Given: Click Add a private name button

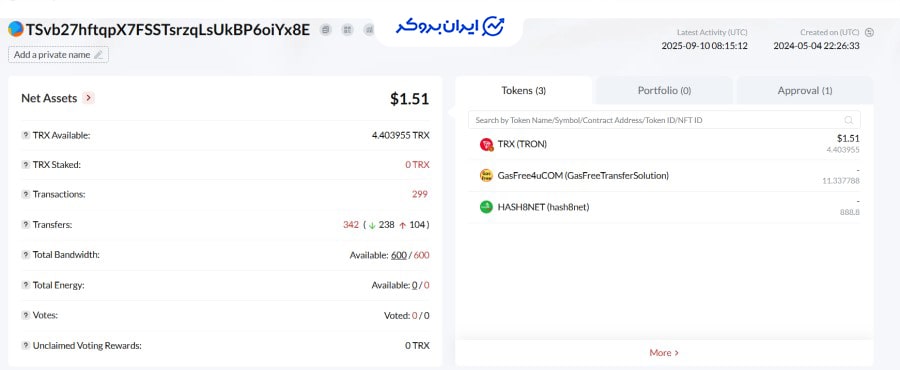Looking at the screenshot, I should [x=58, y=54].
